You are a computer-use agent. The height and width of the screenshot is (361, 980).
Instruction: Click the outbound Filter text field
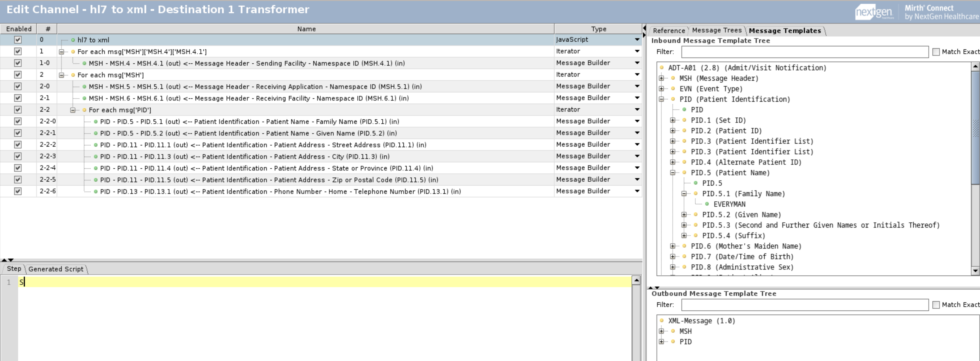coord(805,305)
